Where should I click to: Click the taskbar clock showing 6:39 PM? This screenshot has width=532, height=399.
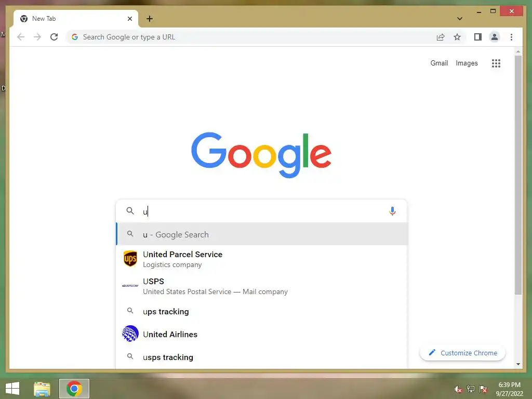click(509, 389)
